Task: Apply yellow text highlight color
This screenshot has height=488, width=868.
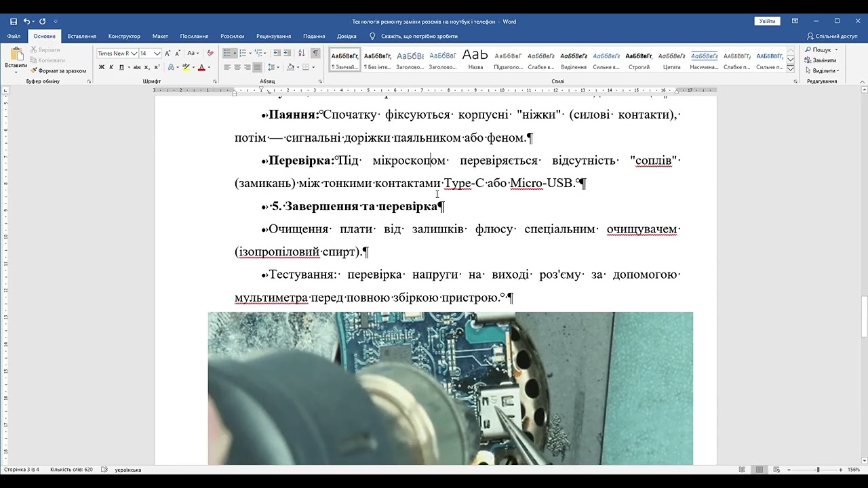Action: coord(187,67)
